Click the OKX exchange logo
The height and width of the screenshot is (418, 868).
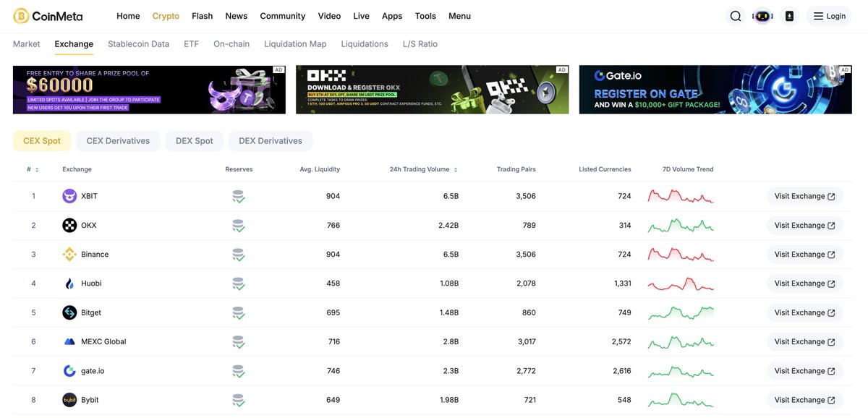(69, 225)
